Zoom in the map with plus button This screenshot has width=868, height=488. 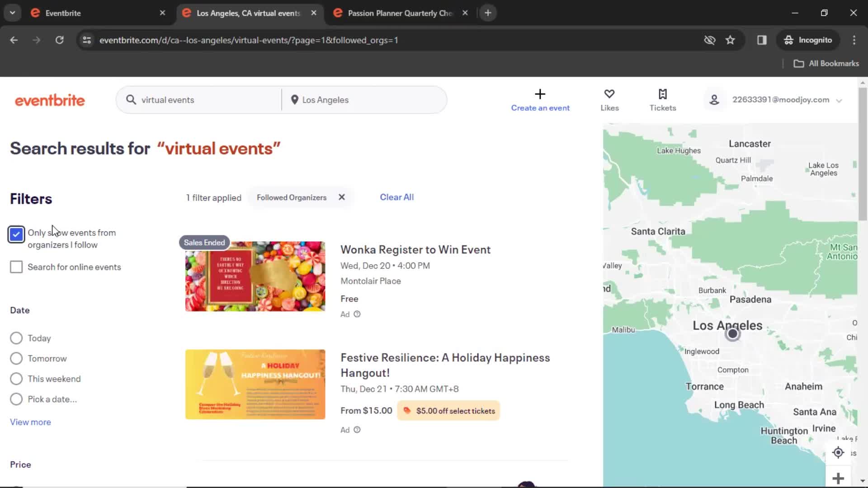(x=838, y=478)
